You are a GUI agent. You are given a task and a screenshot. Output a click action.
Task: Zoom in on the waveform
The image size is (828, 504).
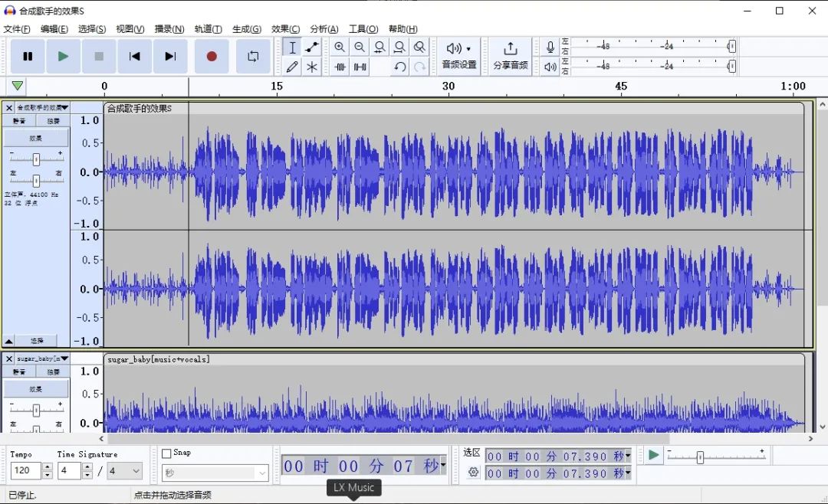coord(340,47)
